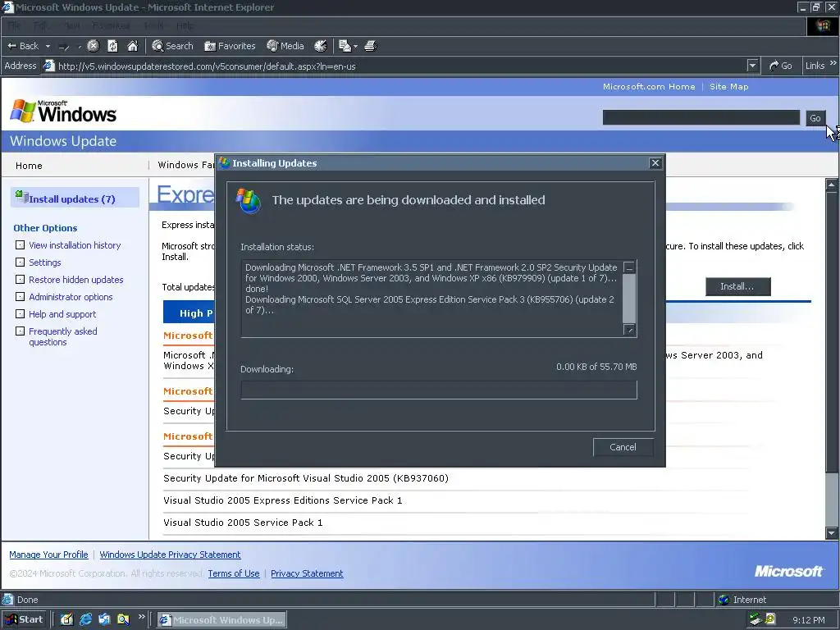Open Windows Update Privacy Statement link
The image size is (840, 630).
170,555
